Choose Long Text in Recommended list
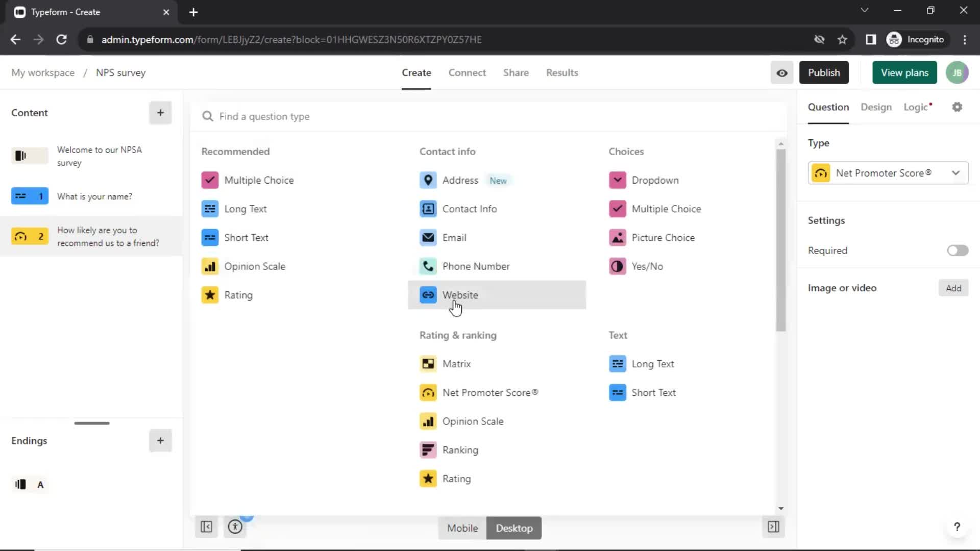The image size is (980, 551). pyautogui.click(x=234, y=209)
